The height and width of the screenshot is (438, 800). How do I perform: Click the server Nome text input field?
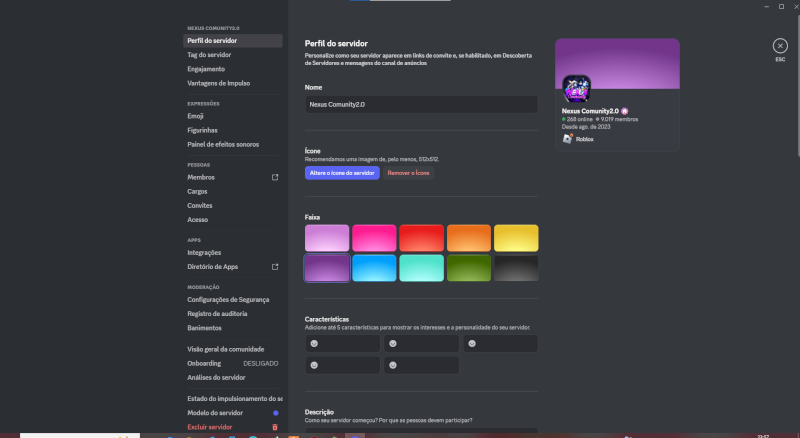(420, 104)
